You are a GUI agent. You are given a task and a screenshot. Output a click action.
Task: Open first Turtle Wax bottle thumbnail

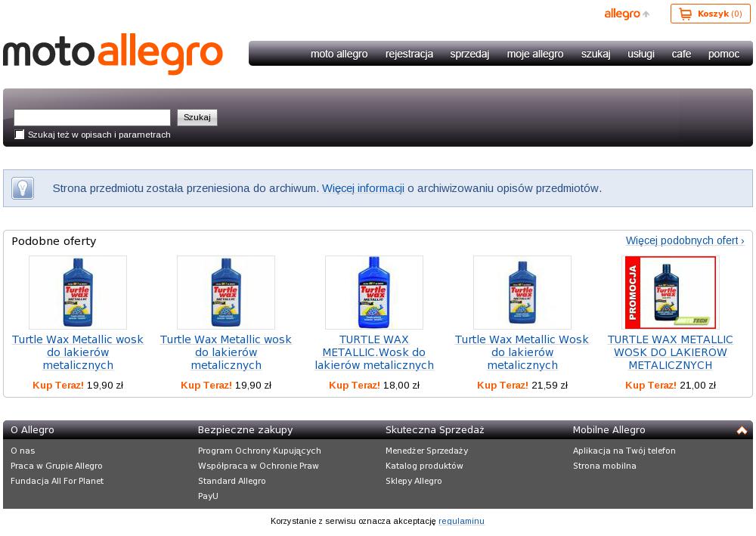(78, 293)
